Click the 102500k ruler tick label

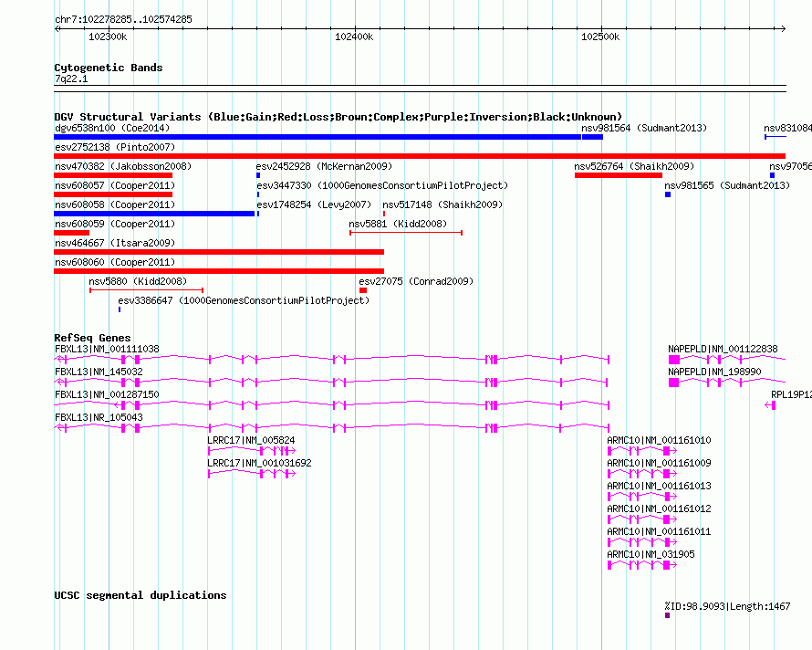coord(600,37)
